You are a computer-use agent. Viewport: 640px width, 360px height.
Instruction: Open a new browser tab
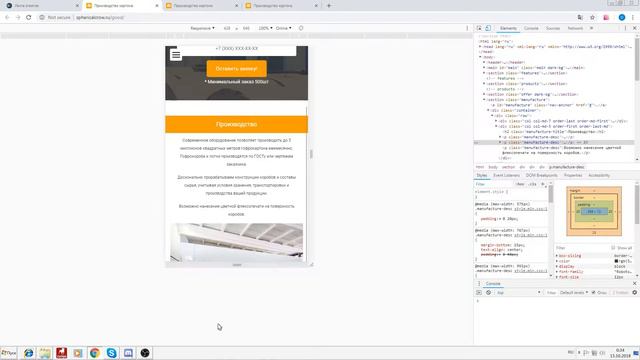coord(329,6)
